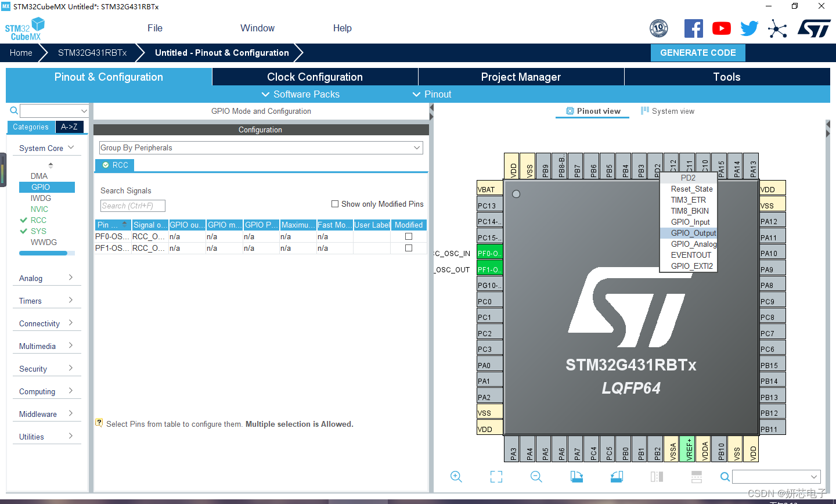Image resolution: width=836 pixels, height=504 pixels.
Task: Expand the Utilities category
Action: (46, 437)
